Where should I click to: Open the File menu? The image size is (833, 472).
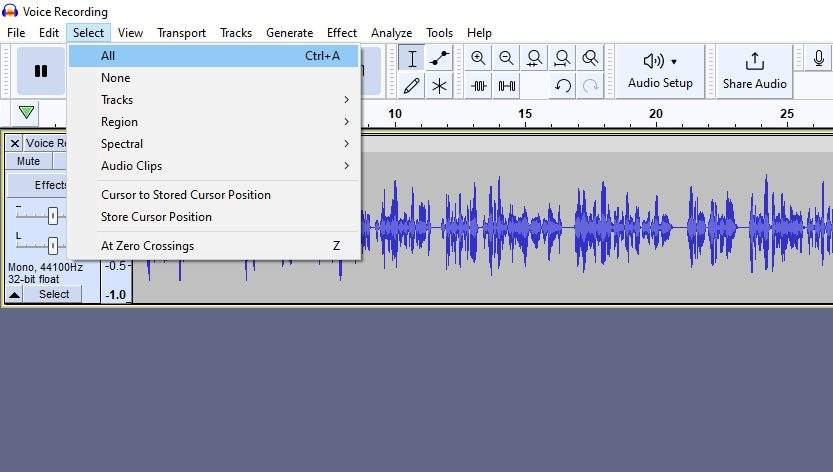[x=16, y=33]
